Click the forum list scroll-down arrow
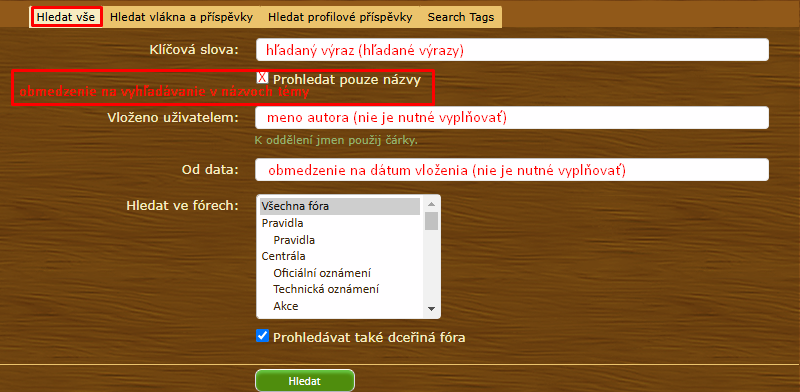Screen dimensions: 800x392 (x=432, y=309)
